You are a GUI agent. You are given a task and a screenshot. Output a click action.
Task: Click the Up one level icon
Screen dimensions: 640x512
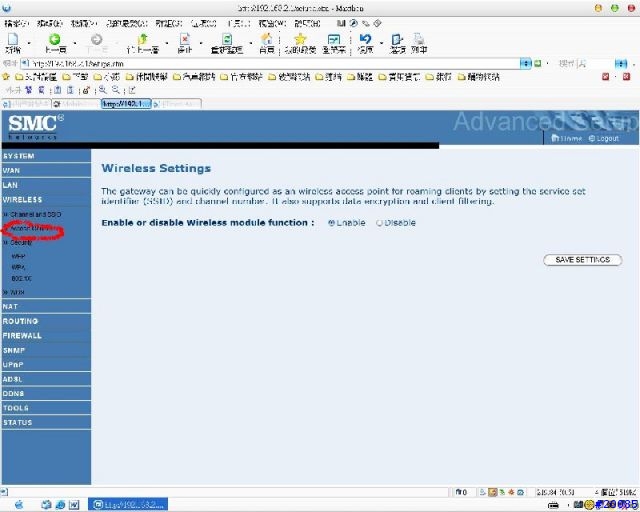[142, 39]
